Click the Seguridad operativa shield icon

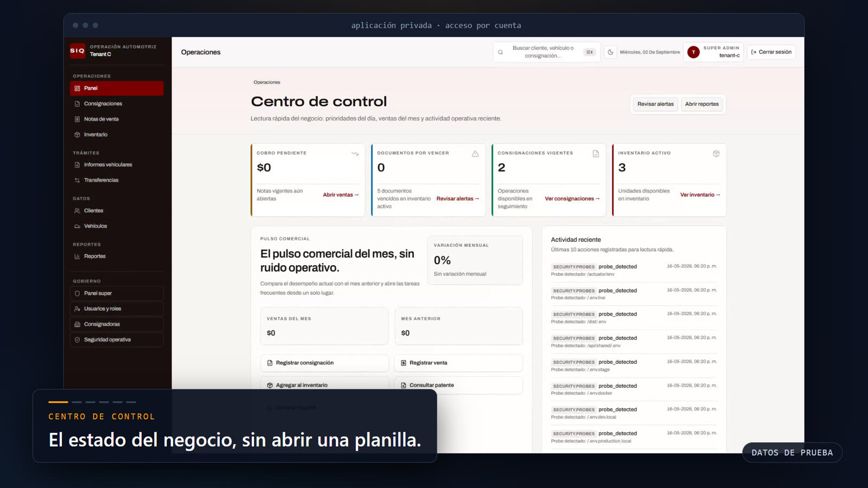77,340
